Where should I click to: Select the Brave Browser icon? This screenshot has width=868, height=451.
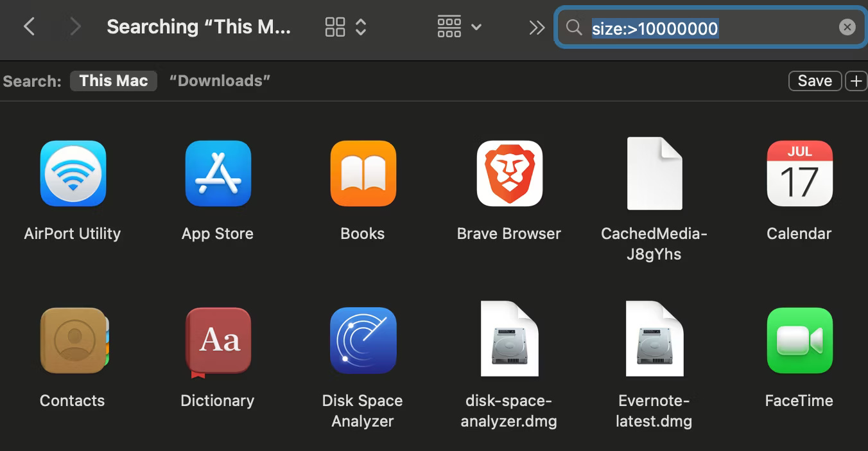pyautogui.click(x=509, y=173)
